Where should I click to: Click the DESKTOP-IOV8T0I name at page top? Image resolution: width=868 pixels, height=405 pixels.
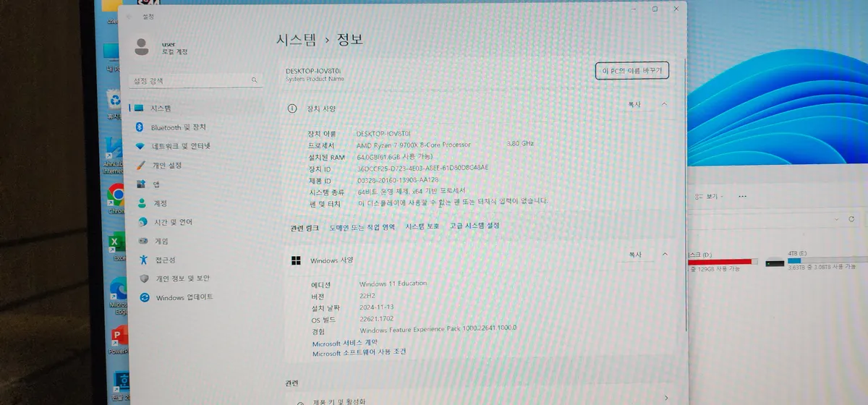tap(312, 71)
